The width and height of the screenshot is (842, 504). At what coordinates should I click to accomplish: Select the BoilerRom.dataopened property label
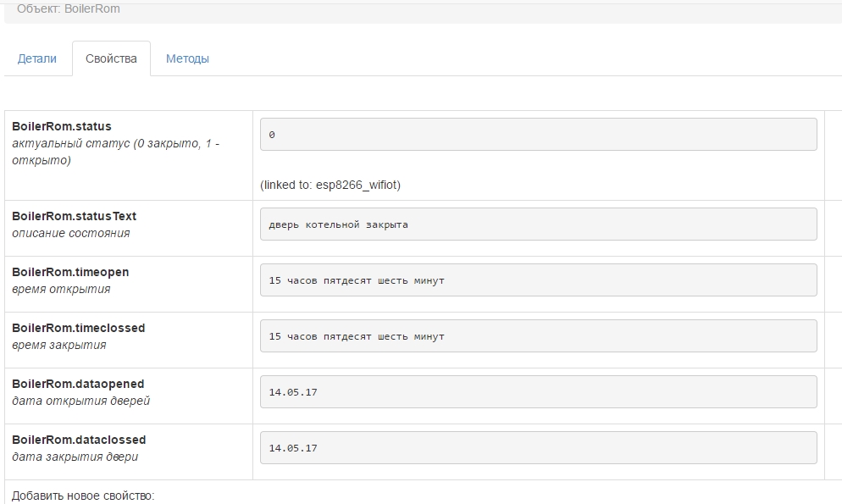pyautogui.click(x=78, y=384)
